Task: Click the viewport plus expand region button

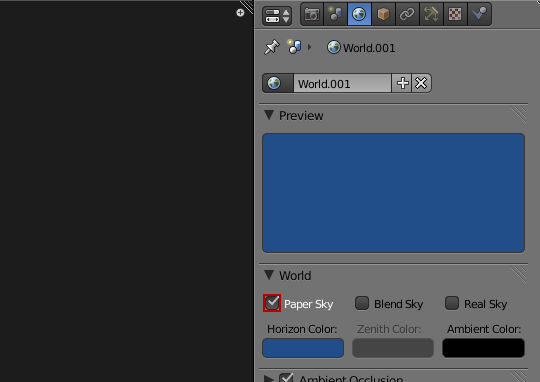Action: point(240,13)
